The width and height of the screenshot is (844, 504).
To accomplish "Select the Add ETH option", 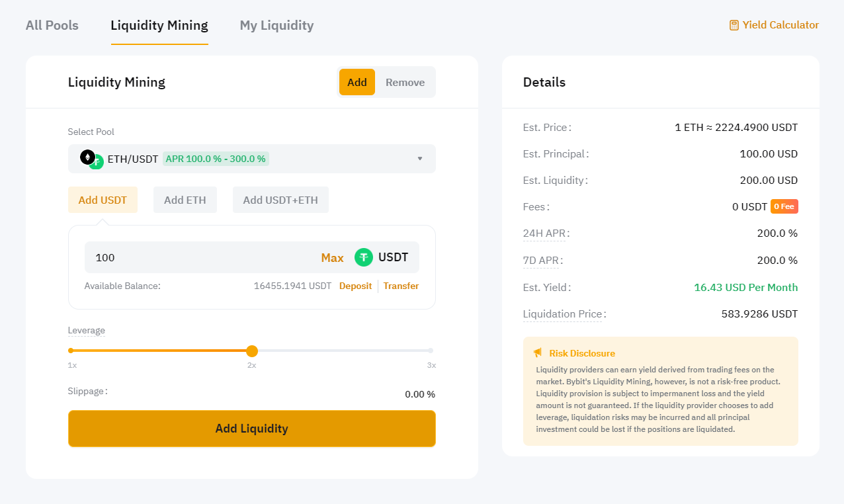I will click(185, 200).
